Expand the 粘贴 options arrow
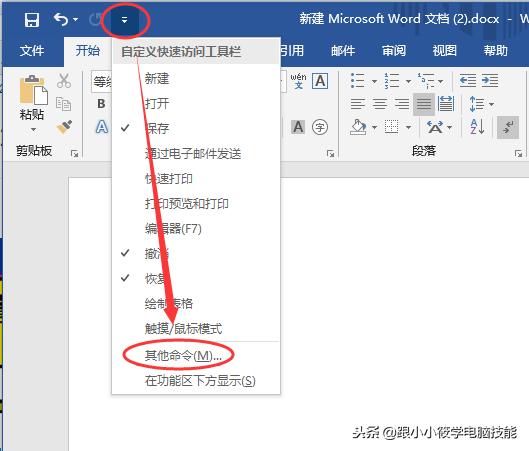This screenshot has height=451, width=529. 33,129
